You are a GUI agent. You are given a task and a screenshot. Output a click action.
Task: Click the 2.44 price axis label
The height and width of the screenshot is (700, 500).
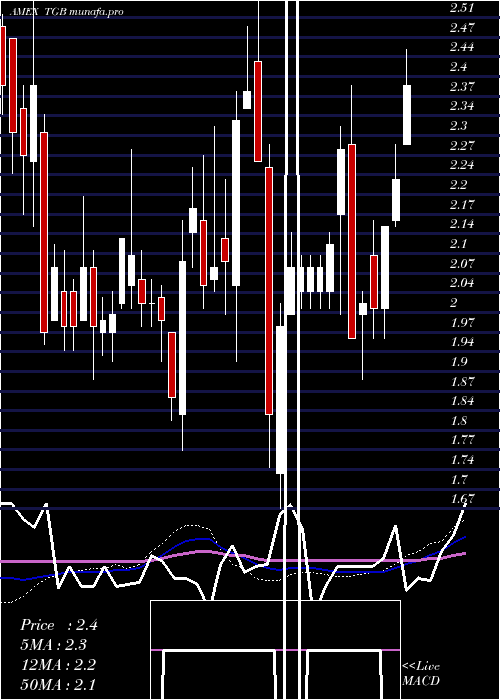(462, 47)
